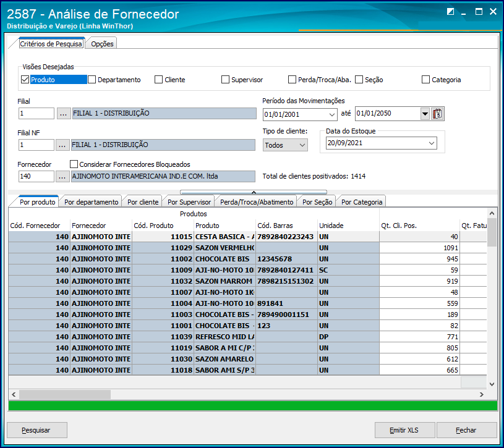504x448 pixels.
Task: Switch to the Por Supervisor tab
Action: (189, 202)
